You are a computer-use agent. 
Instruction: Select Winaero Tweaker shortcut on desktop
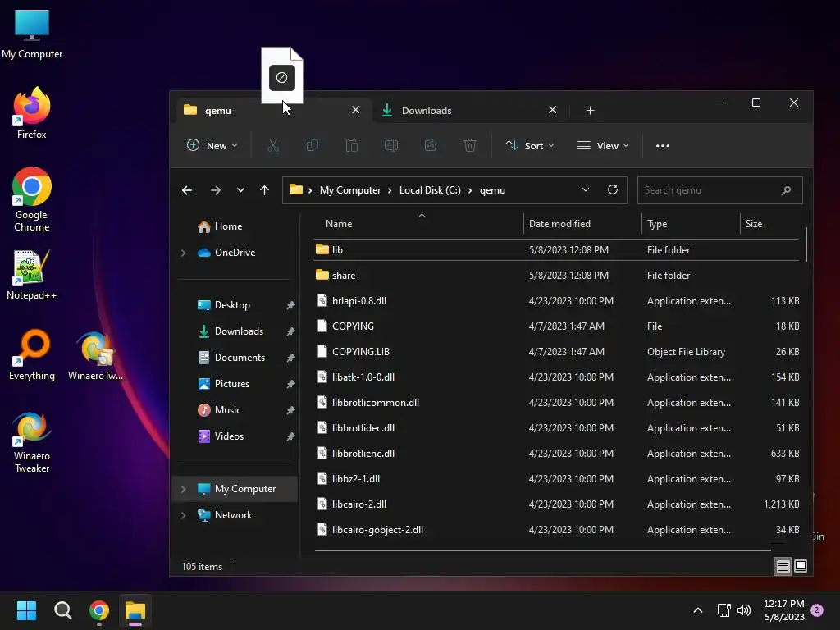pyautogui.click(x=32, y=442)
